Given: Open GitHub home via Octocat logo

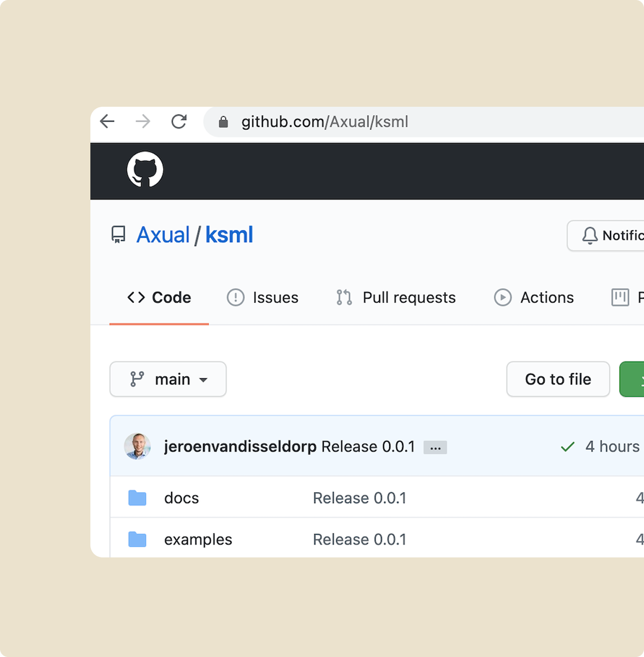Looking at the screenshot, I should coord(145,169).
